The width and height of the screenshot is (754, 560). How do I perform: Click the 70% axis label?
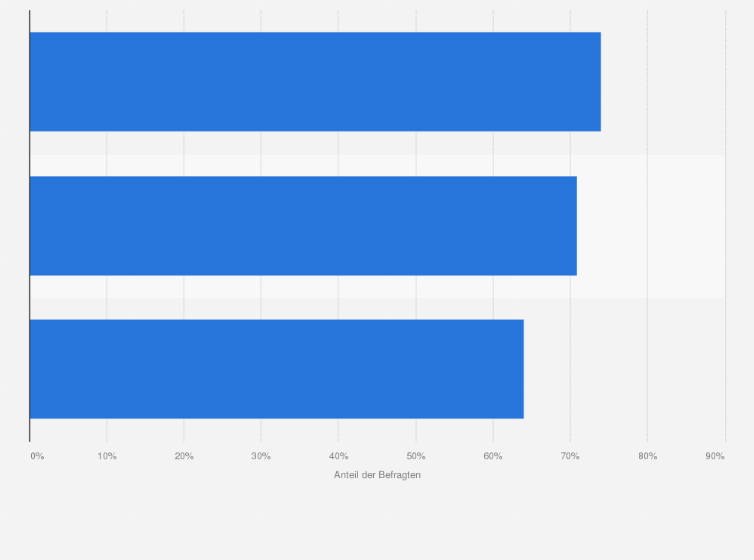[x=570, y=456]
